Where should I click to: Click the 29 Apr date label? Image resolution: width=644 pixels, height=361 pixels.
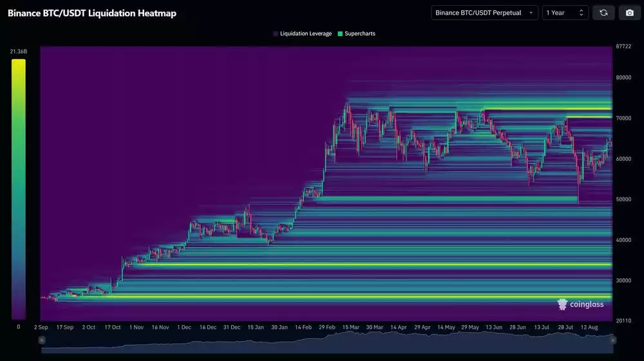422,328
